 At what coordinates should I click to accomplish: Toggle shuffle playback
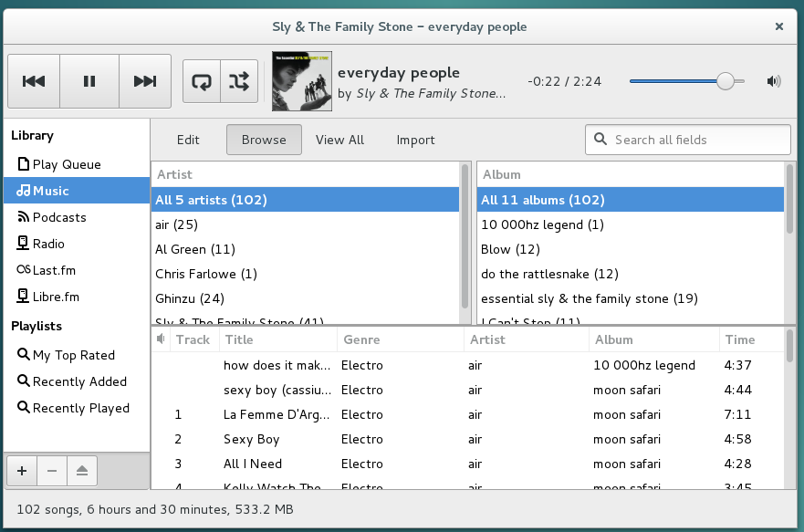(x=239, y=81)
